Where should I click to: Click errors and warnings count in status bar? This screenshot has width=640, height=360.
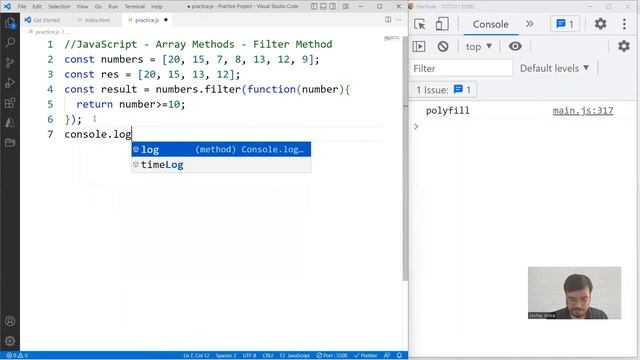[x=17, y=356]
